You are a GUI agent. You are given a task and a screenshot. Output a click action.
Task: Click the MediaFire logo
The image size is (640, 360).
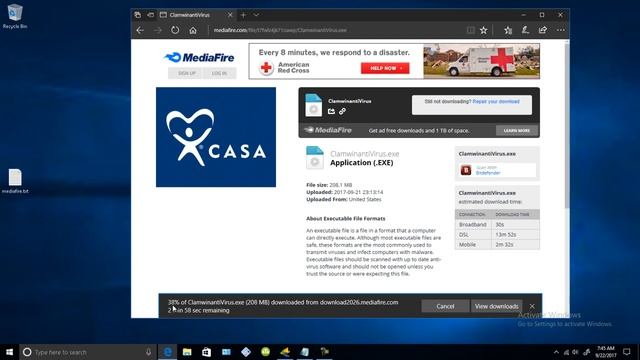[199, 58]
